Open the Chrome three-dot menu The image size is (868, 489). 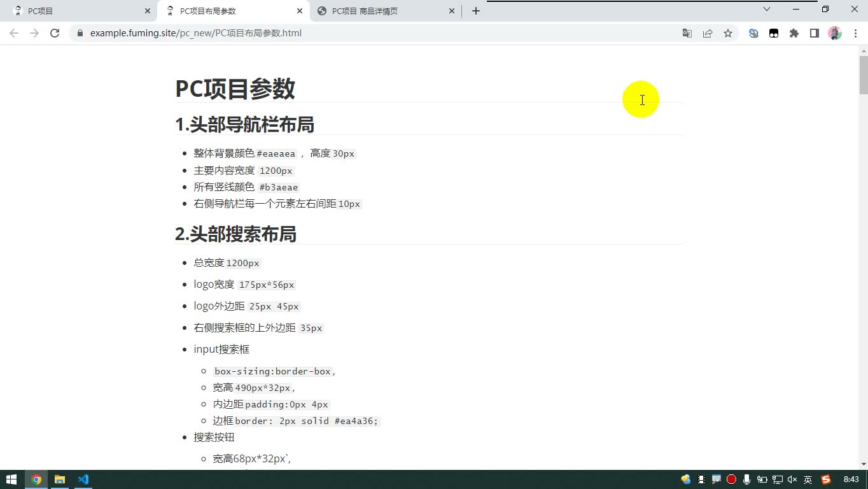855,33
